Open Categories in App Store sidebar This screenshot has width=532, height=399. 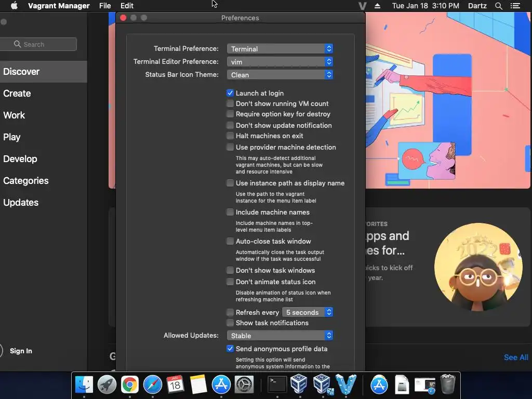pos(43,180)
